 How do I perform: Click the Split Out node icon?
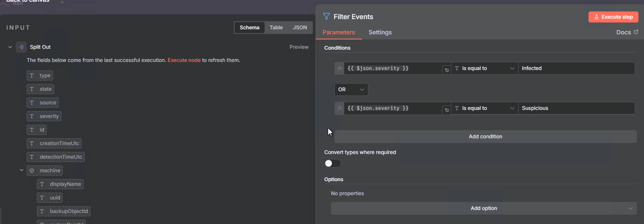pos(21,47)
